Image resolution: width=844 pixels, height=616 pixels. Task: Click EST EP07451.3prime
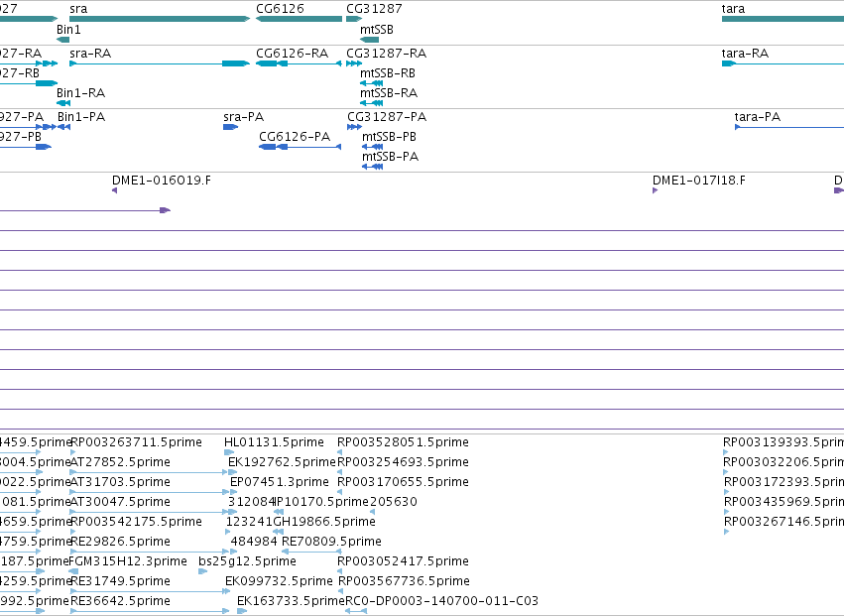coord(280,482)
